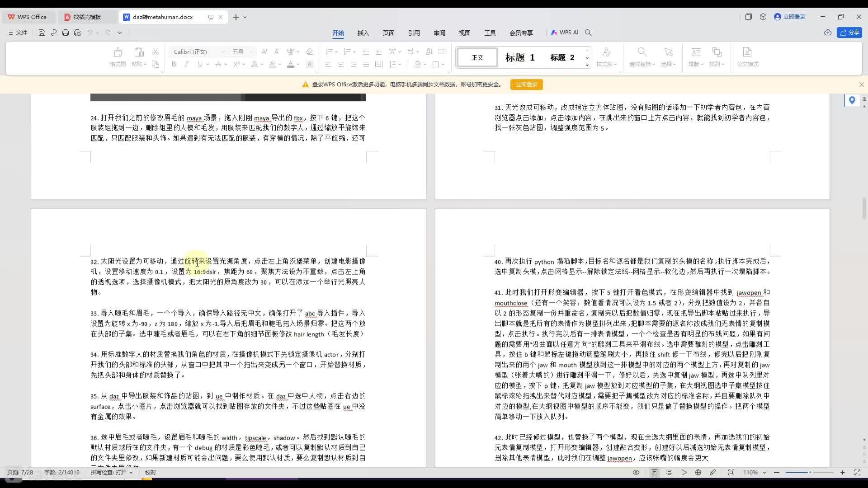The height and width of the screenshot is (488, 868).
Task: Click the Cut scissors icon
Action: click(156, 52)
